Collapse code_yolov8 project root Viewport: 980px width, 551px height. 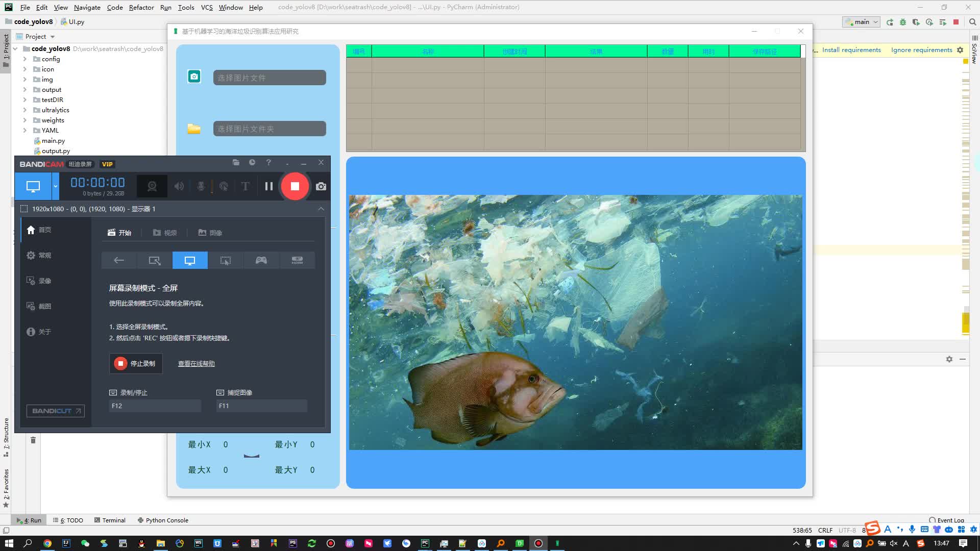pyautogui.click(x=15, y=49)
